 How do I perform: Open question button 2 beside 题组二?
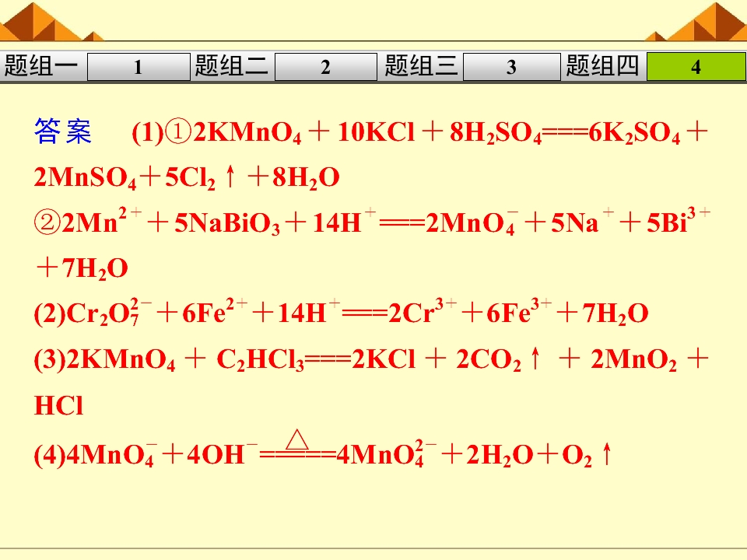[325, 67]
